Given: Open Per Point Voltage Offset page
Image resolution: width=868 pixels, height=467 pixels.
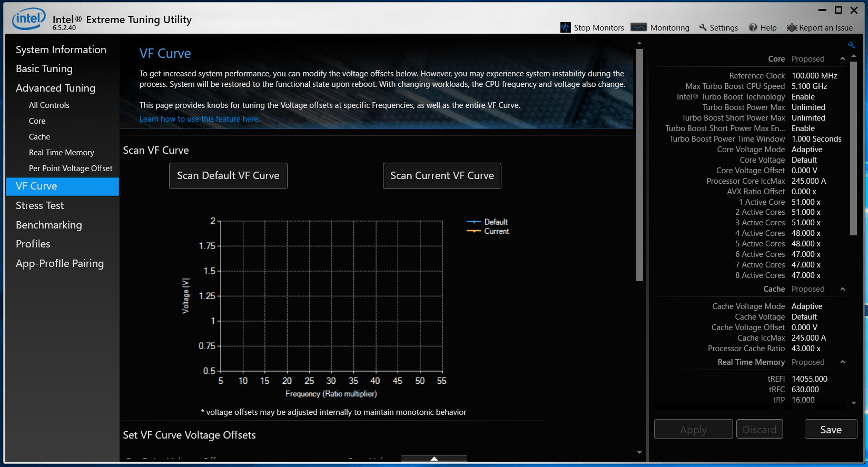Looking at the screenshot, I should 71,168.
